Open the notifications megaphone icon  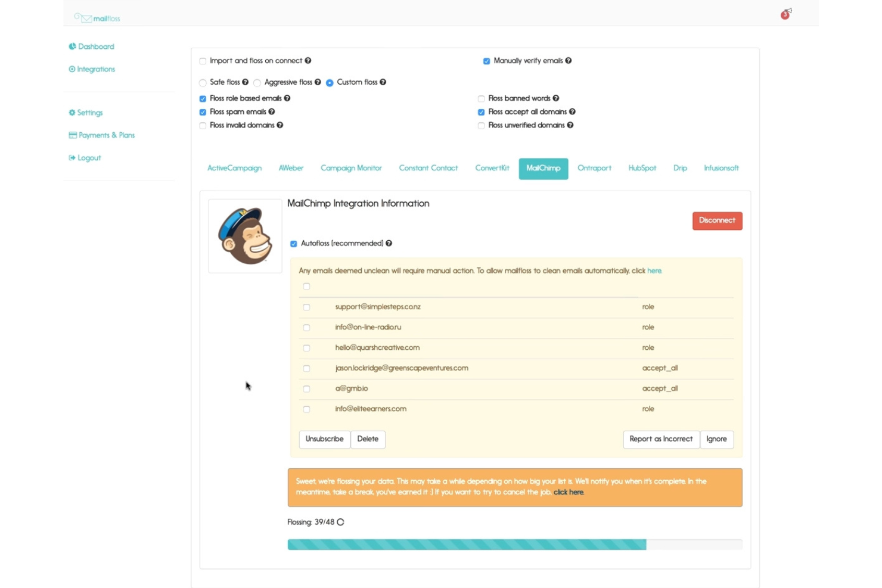786,14
